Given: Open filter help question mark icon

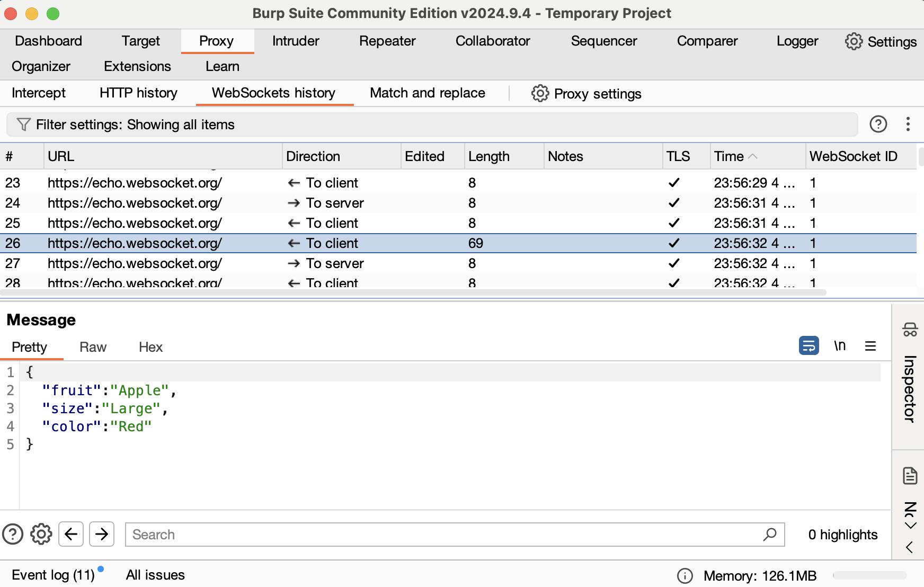Looking at the screenshot, I should click(878, 124).
